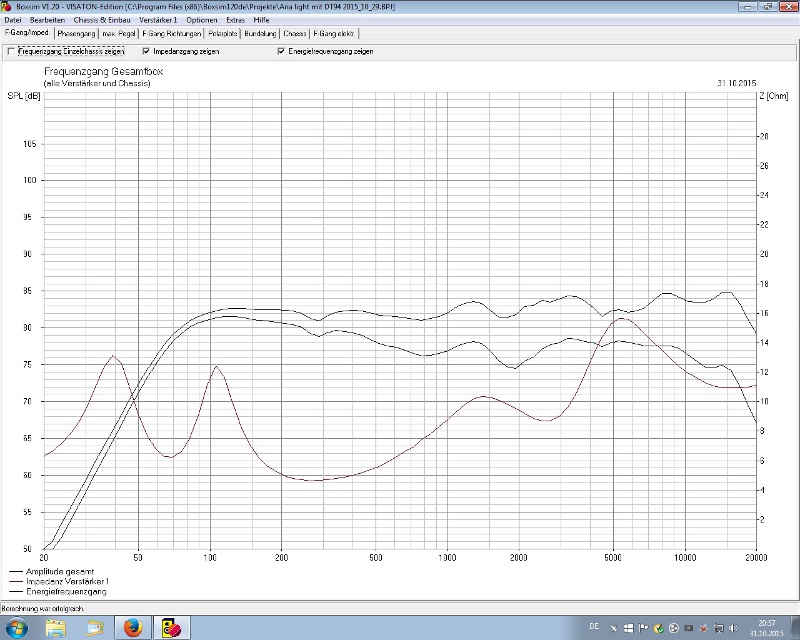Click the Boxsim title bar app icon
The width and height of the screenshot is (800, 640).
(7, 6)
